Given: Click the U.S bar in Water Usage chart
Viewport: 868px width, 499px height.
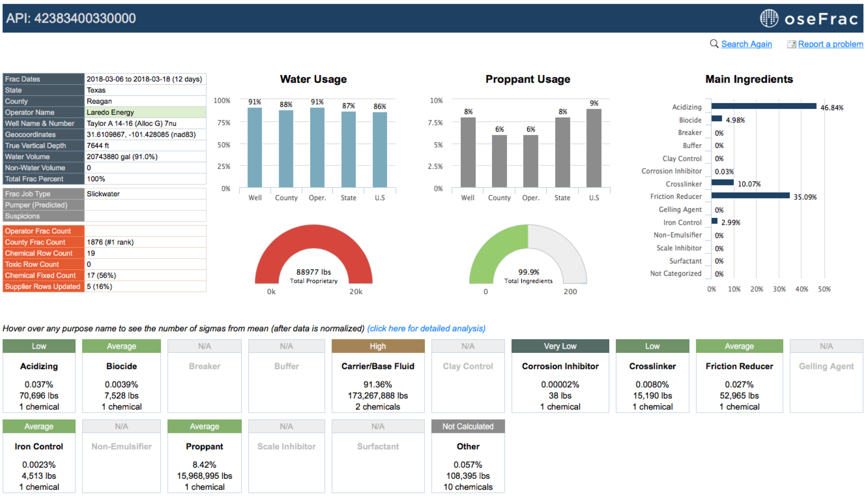Looking at the screenshot, I should click(x=380, y=150).
